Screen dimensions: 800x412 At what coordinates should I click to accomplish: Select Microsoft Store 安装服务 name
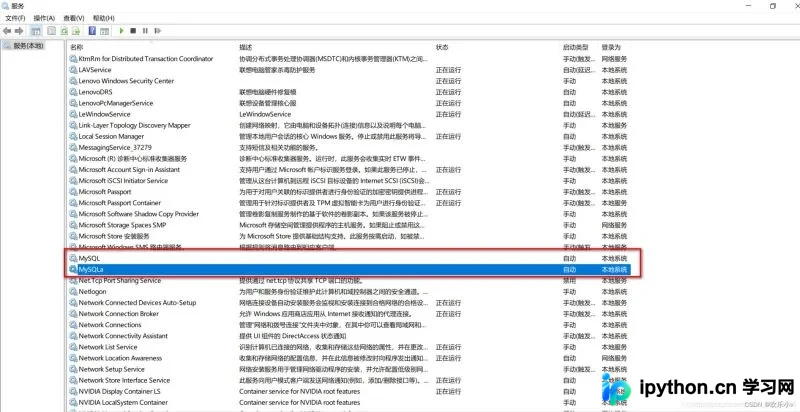pyautogui.click(x=114, y=236)
